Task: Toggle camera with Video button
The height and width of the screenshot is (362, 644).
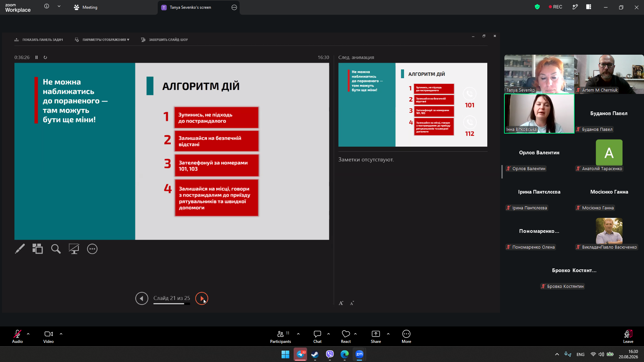Action: point(48,337)
